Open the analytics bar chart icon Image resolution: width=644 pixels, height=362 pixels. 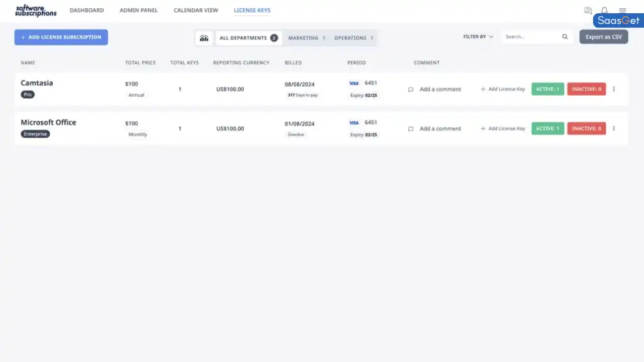pos(204,38)
